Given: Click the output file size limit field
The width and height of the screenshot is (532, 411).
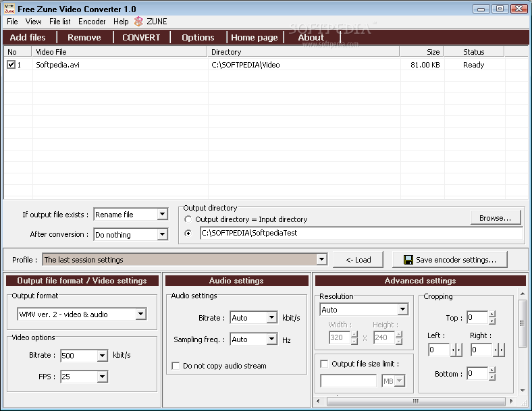Looking at the screenshot, I should click(348, 381).
